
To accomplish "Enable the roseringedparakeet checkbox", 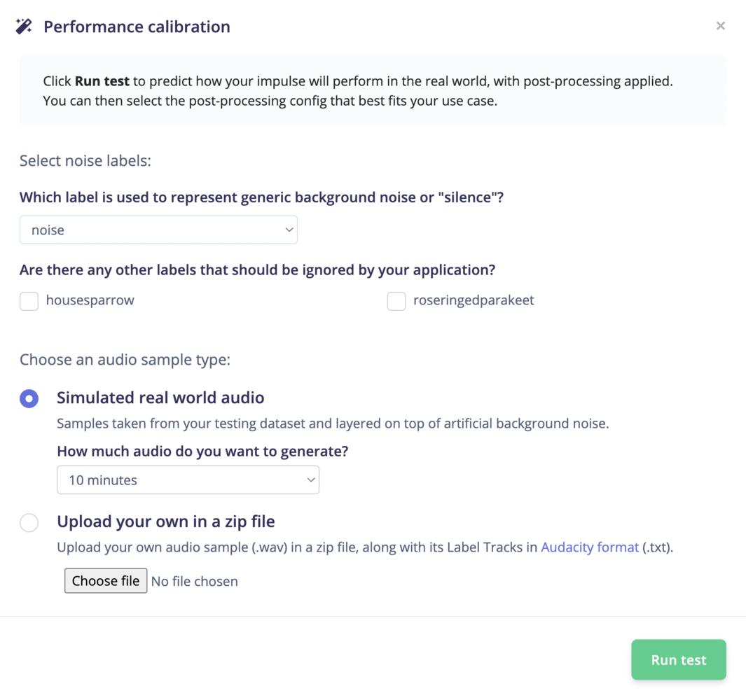I will point(396,301).
